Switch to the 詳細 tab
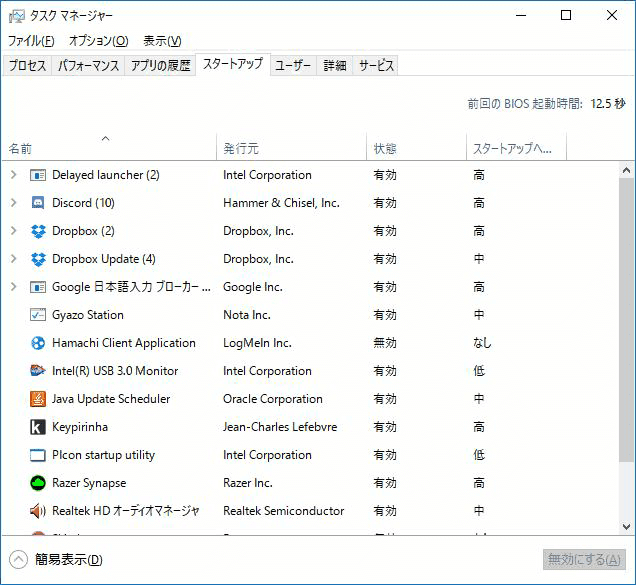The height and width of the screenshot is (585, 636). [335, 66]
